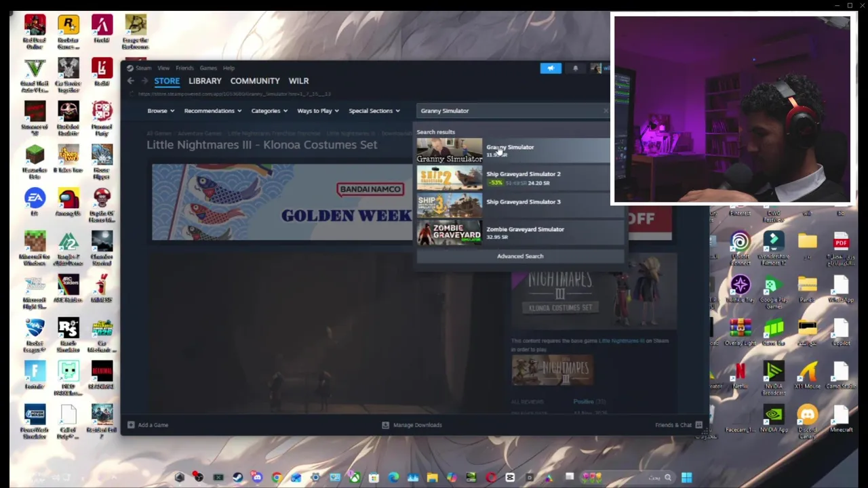The image size is (868, 488).
Task: Open the Ways to Play dropdown
Action: [x=318, y=110]
